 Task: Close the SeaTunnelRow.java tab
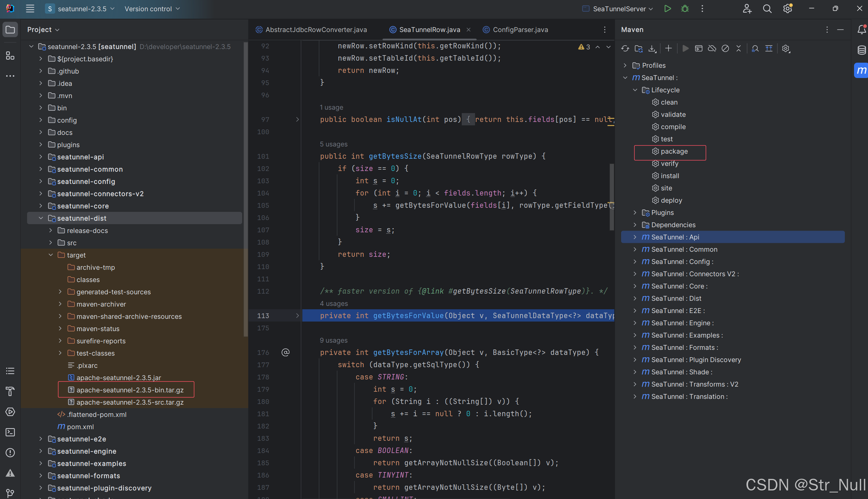coord(469,30)
